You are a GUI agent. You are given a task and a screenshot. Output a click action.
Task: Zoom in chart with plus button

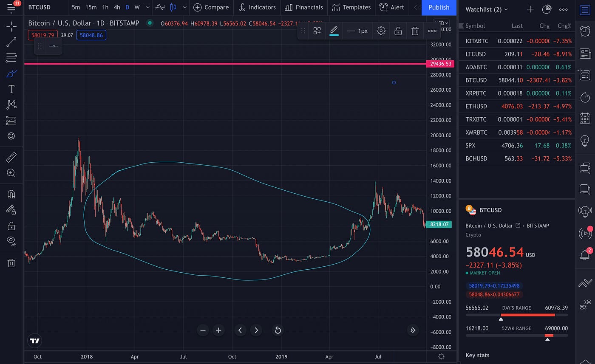click(x=218, y=330)
